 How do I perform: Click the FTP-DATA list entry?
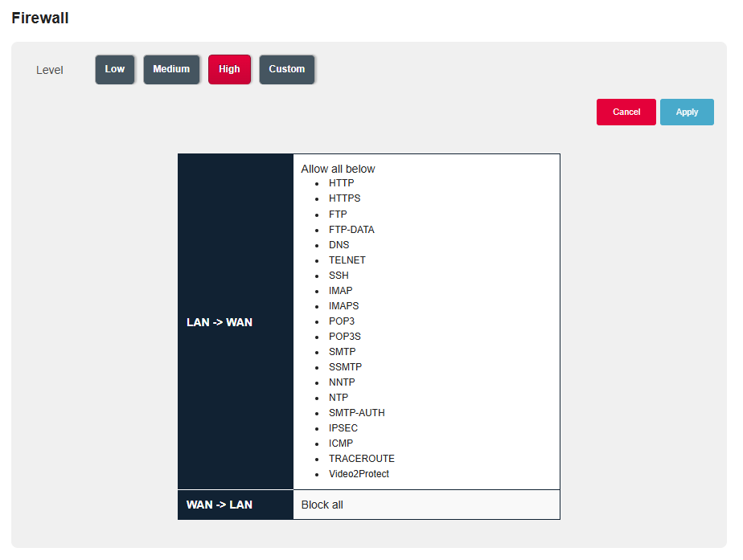(351, 230)
